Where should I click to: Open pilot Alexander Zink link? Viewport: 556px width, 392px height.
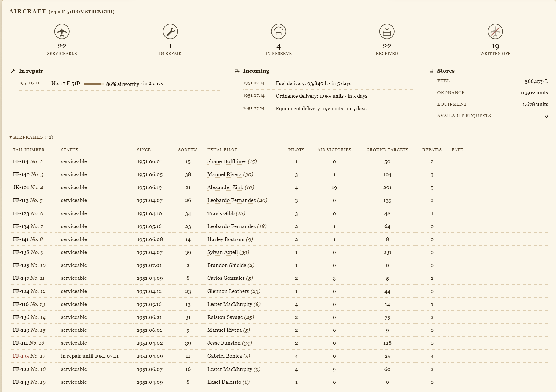click(x=225, y=187)
